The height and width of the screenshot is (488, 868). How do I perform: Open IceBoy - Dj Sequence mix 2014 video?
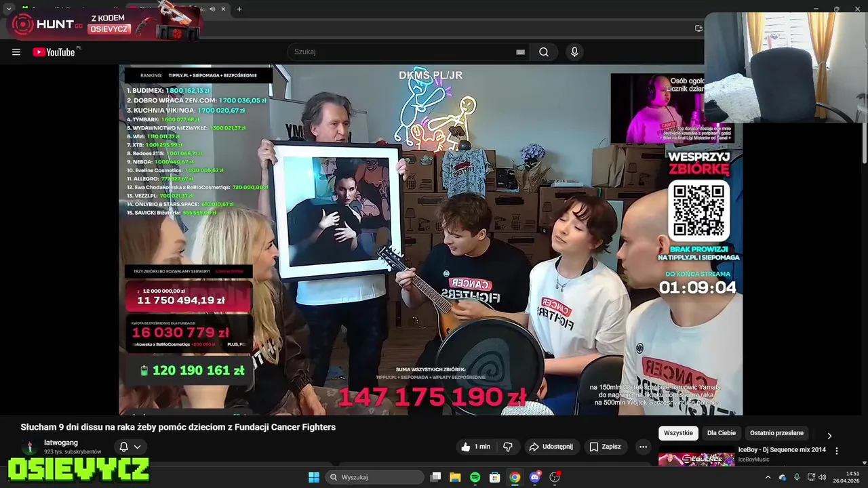(782, 450)
